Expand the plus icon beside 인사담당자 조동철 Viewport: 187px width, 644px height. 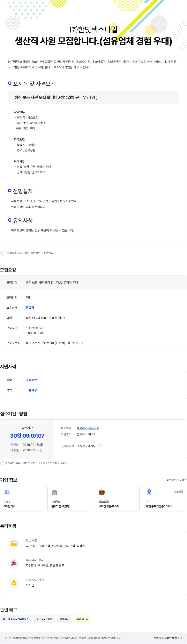pyautogui.click(x=100, y=446)
